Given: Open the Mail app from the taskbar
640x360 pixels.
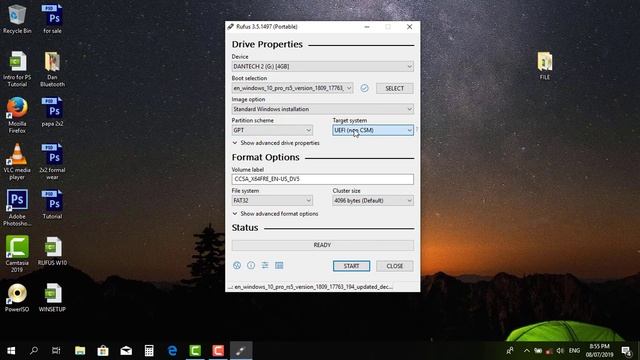Looking at the screenshot, I should pyautogui.click(x=126, y=350).
